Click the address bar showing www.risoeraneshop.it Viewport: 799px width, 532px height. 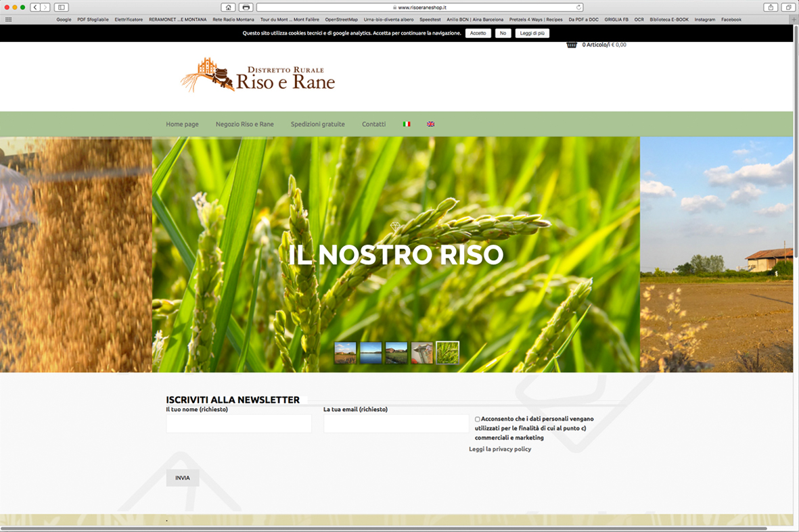[x=419, y=7]
